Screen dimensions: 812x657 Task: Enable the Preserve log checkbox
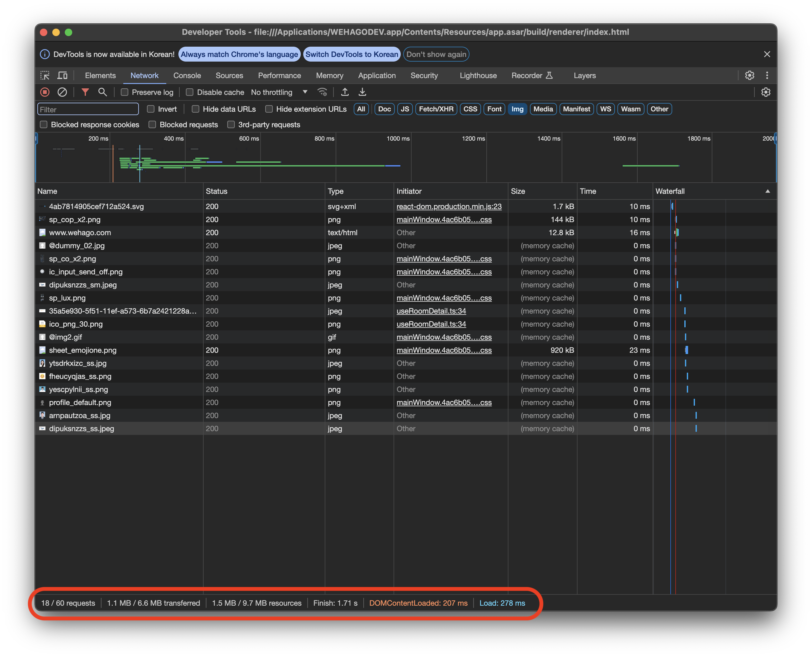coord(125,92)
